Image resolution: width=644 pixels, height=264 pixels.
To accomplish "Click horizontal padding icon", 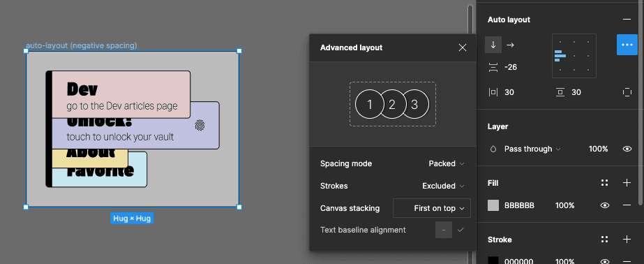I will tap(493, 92).
